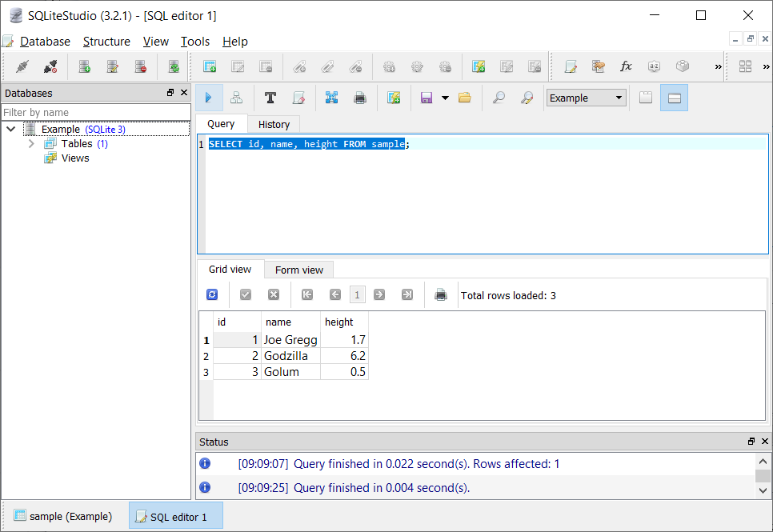Click the Save results icon in the editor toolbar

[x=427, y=97]
